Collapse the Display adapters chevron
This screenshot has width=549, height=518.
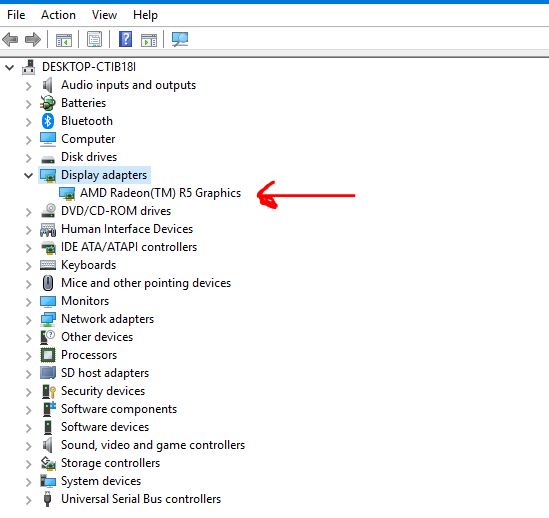point(28,175)
